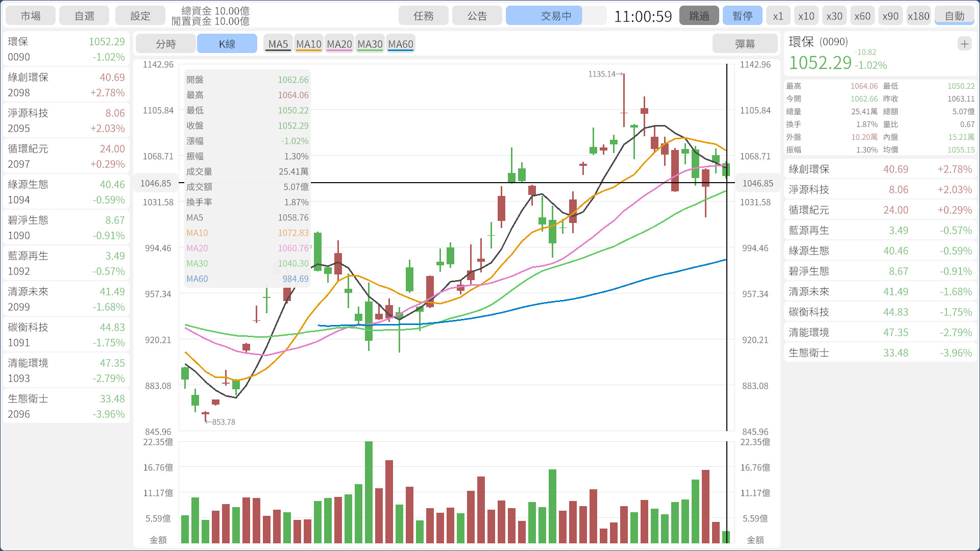Toggle the MA10 moving average line

(x=309, y=44)
